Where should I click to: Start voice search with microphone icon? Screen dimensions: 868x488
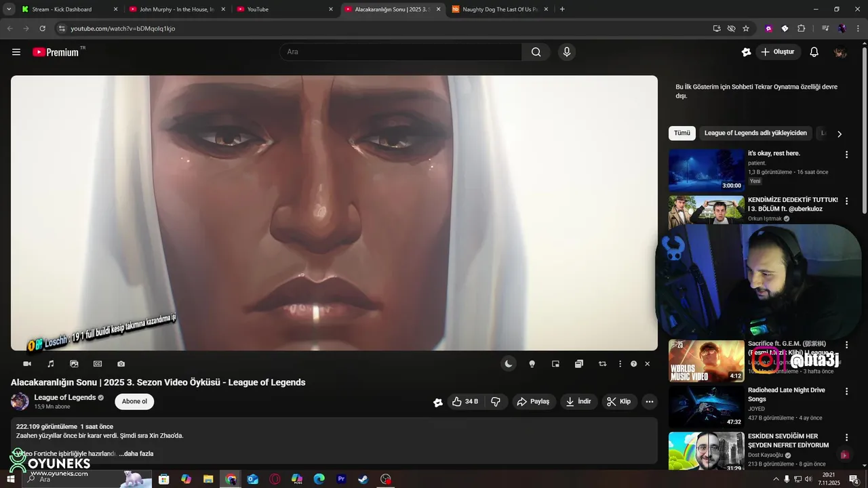pos(566,52)
